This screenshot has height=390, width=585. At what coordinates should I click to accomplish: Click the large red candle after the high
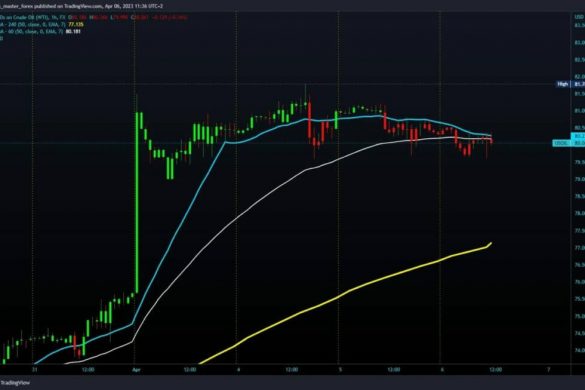point(310,120)
